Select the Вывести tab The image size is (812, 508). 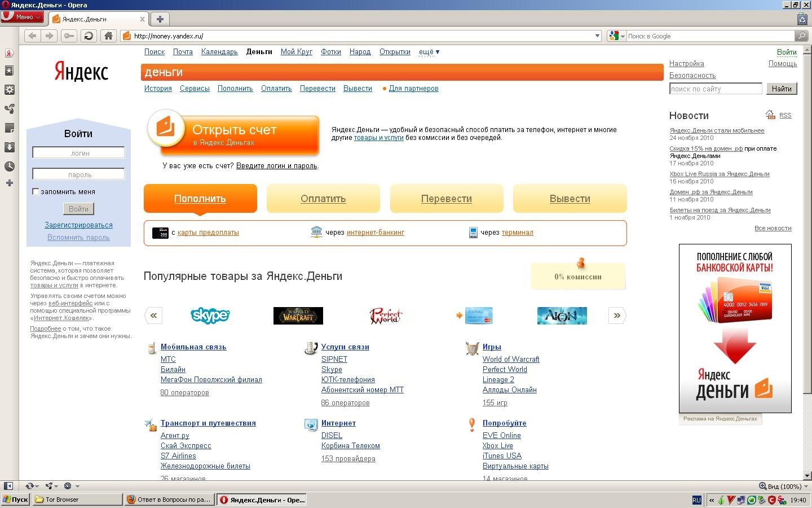point(570,199)
